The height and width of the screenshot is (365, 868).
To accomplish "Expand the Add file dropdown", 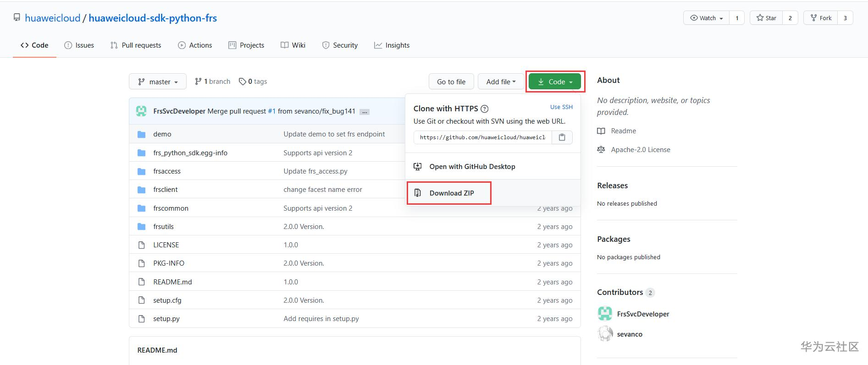I will coord(501,82).
